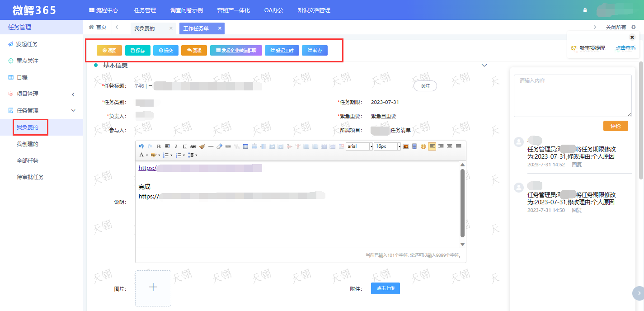Screen dimensions: 644x311
Task: Click the undo icon in editor toolbar
Action: click(x=141, y=146)
